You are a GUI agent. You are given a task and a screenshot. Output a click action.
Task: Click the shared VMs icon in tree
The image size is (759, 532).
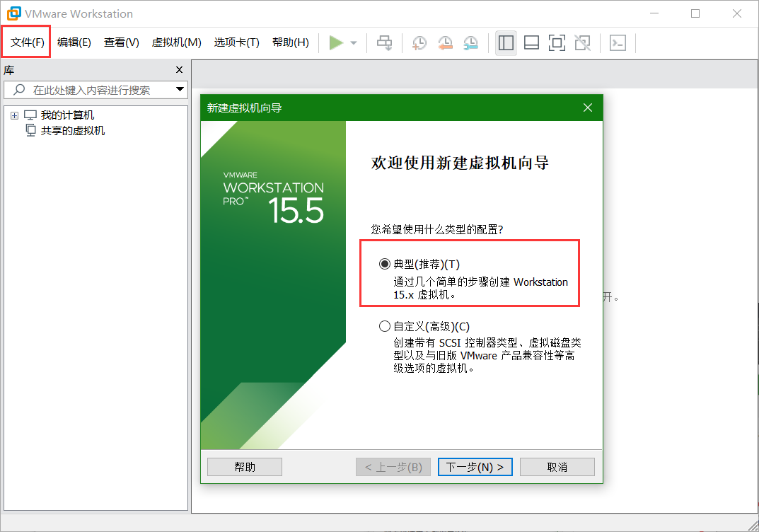tap(30, 131)
